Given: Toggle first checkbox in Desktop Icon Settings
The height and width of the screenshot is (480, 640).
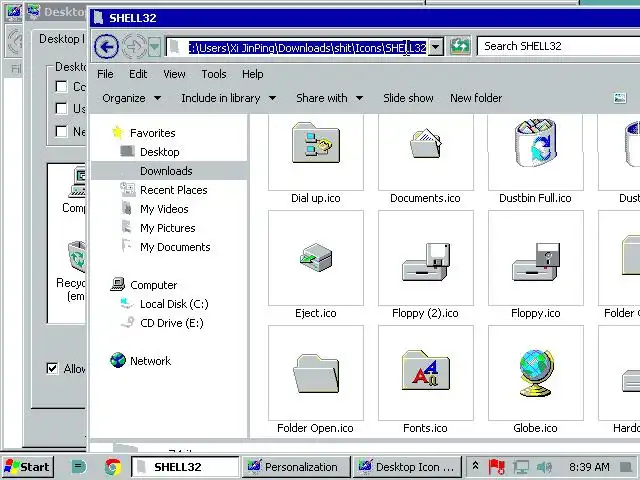Looking at the screenshot, I should click(61, 87).
